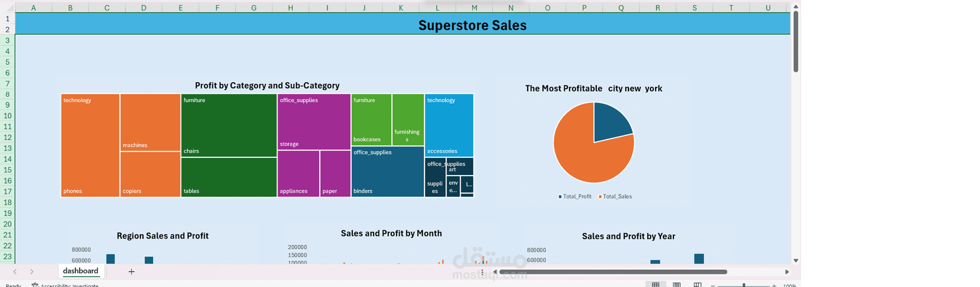Screen dimensions: 980x287
Task: Go to previous sheet using left chevron
Action: [15, 271]
